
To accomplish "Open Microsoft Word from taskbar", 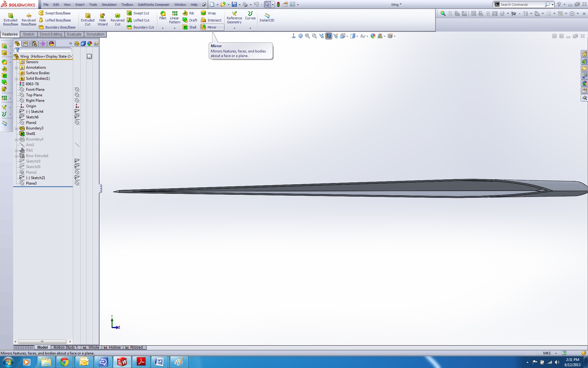I will click(159, 362).
